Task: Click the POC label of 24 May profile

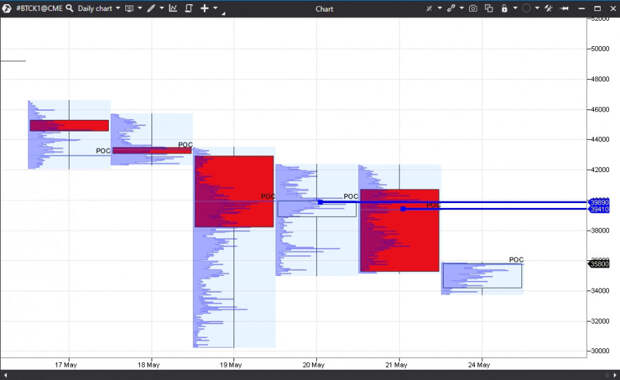Action: [x=516, y=260]
